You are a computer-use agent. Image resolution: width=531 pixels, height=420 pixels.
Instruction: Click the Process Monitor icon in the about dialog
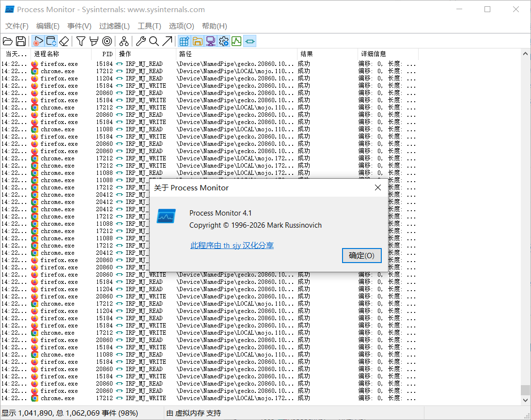(166, 216)
